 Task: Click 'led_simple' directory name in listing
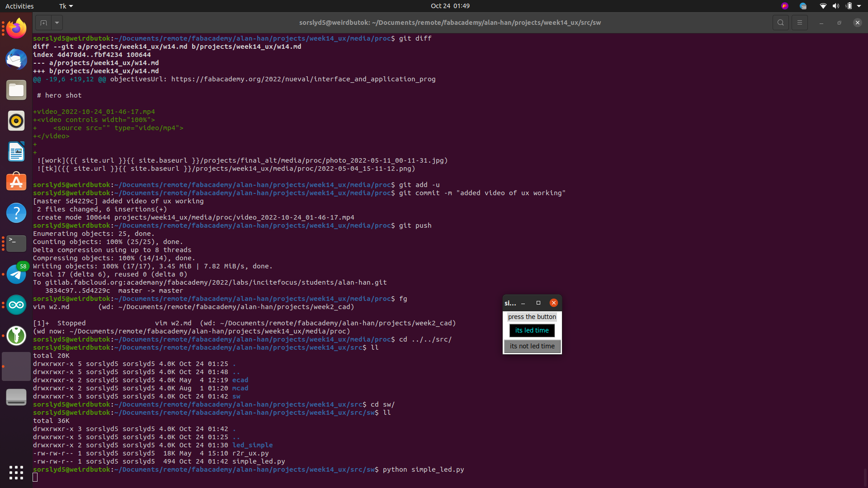252,445
